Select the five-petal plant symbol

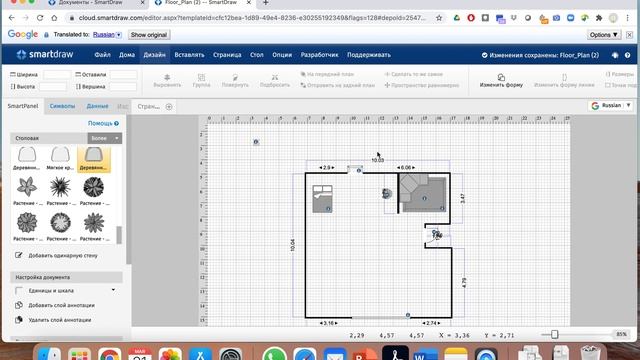click(27, 187)
